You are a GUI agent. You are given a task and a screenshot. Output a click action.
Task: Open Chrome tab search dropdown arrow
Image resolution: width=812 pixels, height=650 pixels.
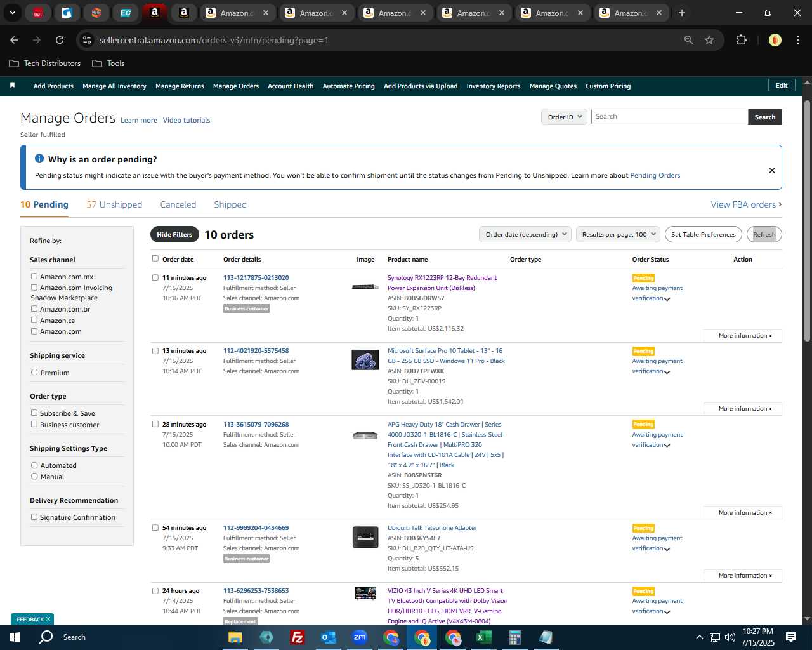(x=12, y=13)
